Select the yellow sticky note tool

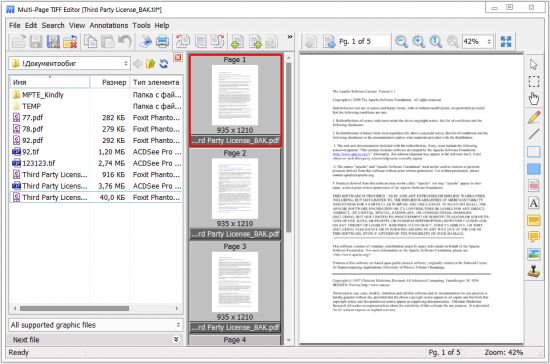(x=534, y=220)
